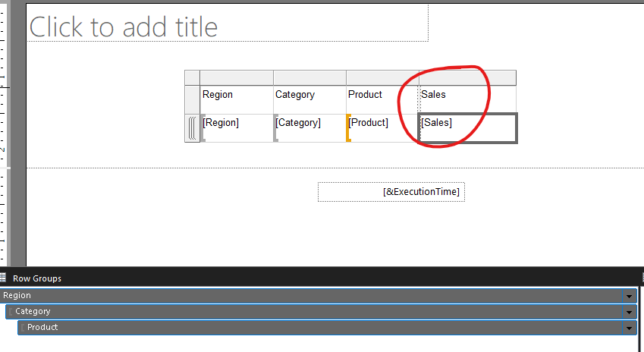The width and height of the screenshot is (644, 352).
Task: Select the Region header cell
Action: tap(237, 100)
